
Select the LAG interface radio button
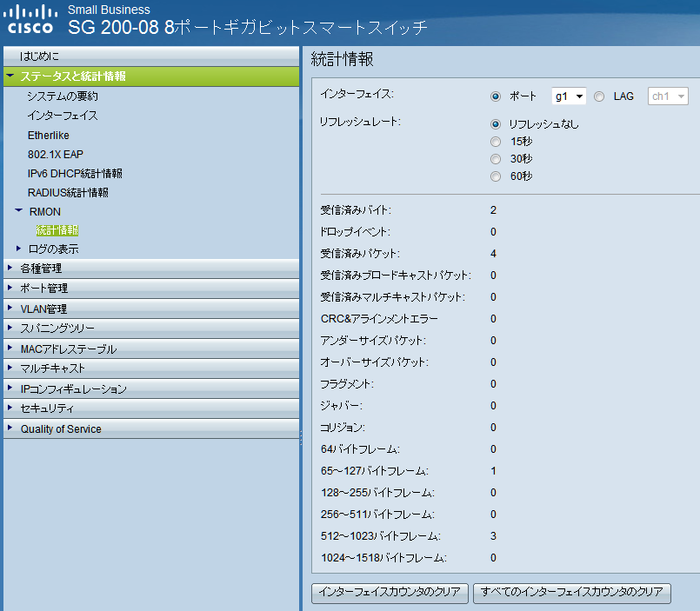[x=599, y=96]
